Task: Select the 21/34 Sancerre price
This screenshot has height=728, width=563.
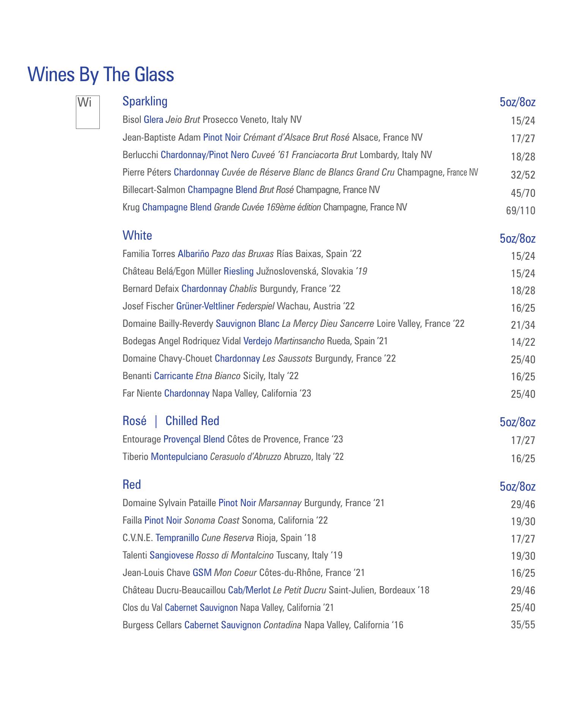Action: point(523,325)
